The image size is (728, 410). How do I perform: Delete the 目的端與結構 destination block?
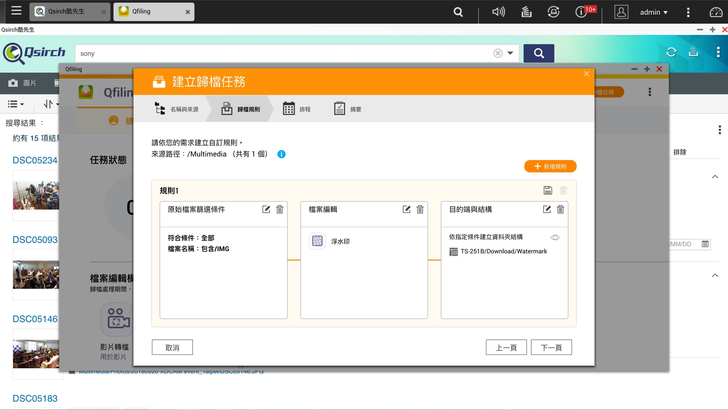561,209
